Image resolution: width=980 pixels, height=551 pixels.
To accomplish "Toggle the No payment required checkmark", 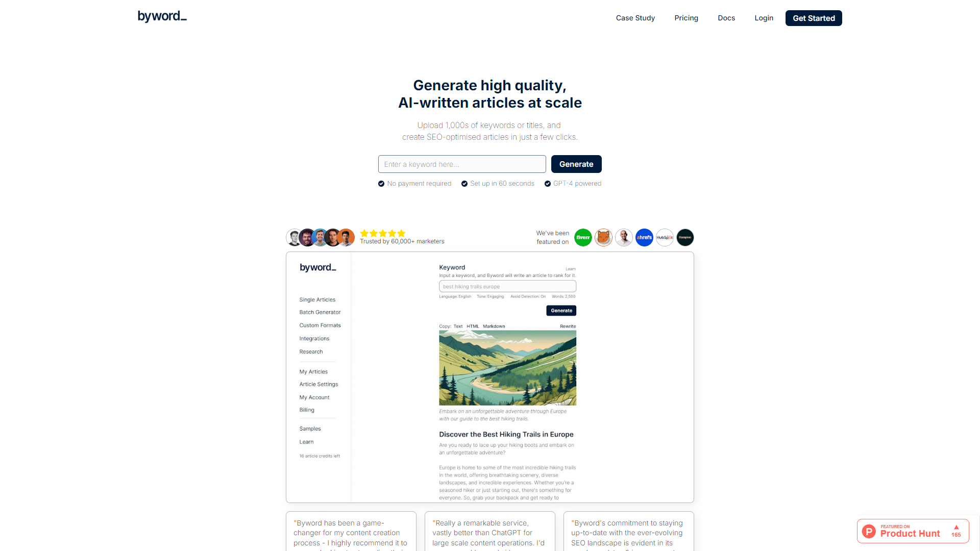I will tap(381, 183).
